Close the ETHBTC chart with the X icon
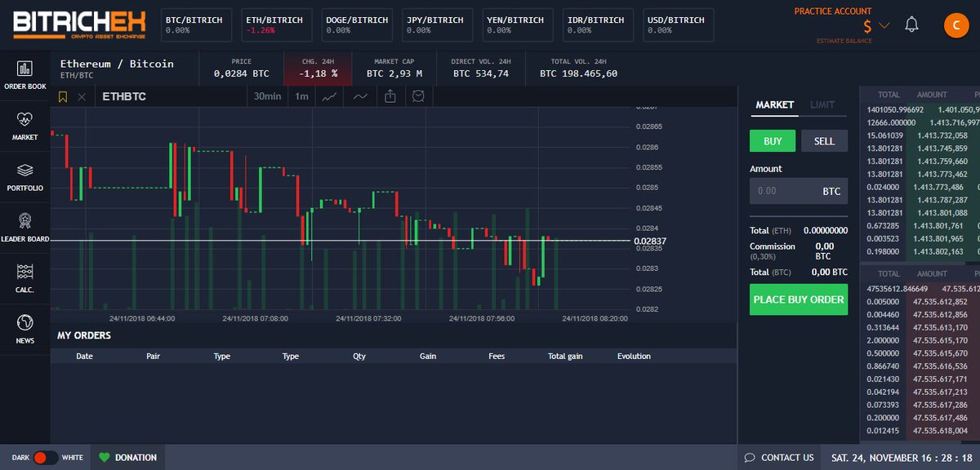Viewport: 980px width, 470px height. 82,96
